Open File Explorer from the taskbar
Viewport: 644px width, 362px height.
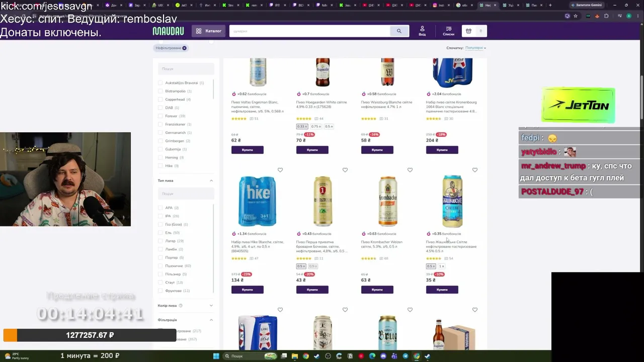pos(295,356)
